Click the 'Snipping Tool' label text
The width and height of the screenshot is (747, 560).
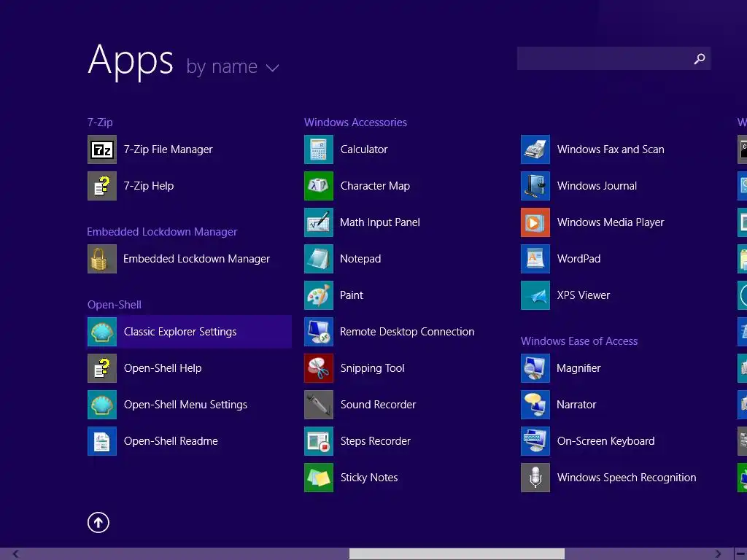tap(373, 368)
